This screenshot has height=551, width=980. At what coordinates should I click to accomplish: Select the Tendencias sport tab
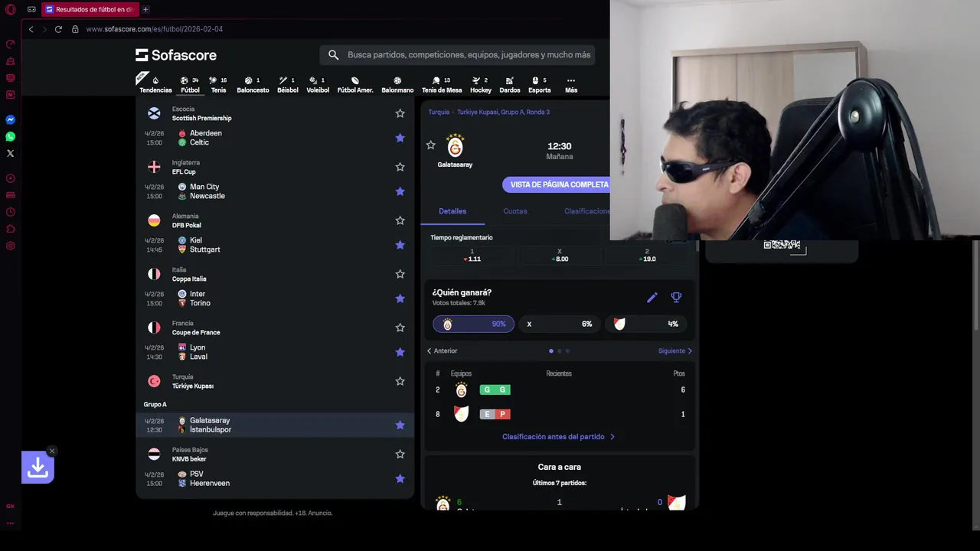(x=155, y=84)
